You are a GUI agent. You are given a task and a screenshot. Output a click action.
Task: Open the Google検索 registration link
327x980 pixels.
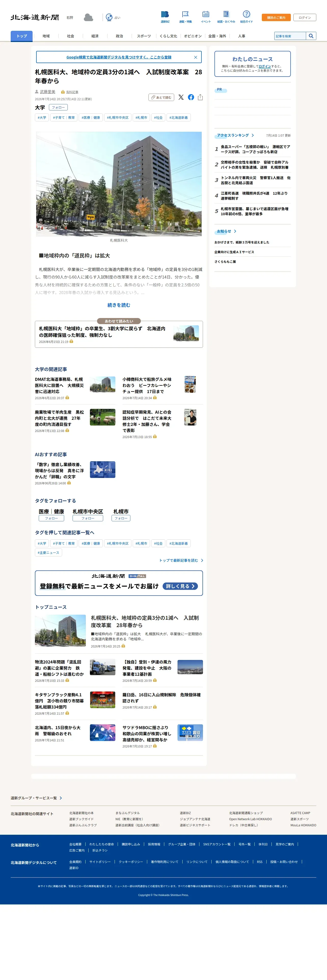[119, 57]
